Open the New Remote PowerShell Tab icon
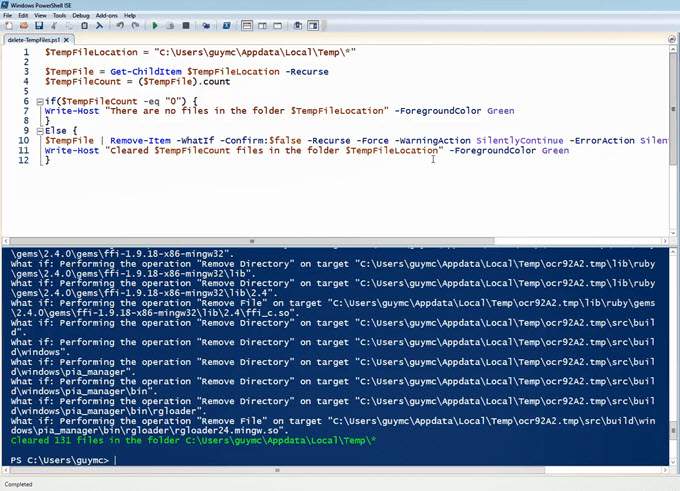 (x=206, y=26)
